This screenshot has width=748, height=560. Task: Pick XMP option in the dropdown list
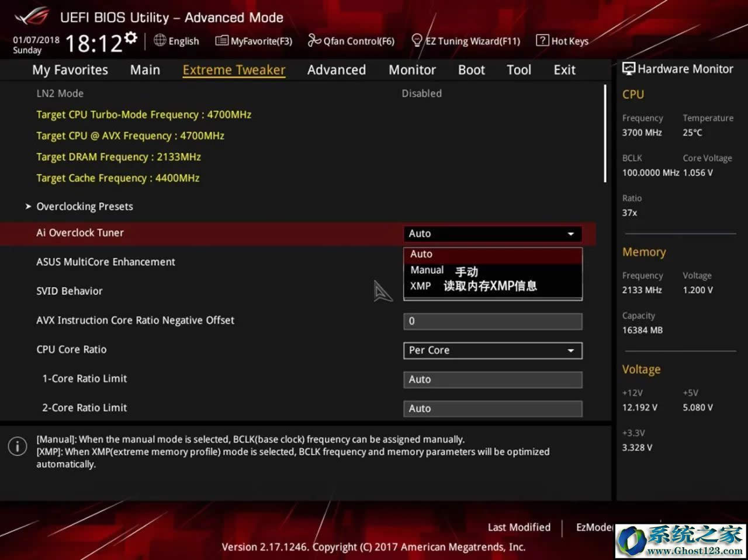[420, 286]
